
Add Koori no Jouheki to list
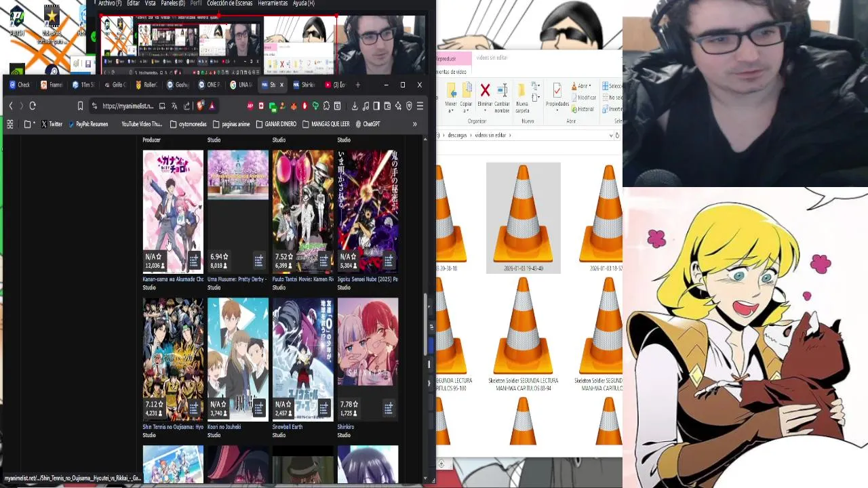pyautogui.click(x=258, y=408)
